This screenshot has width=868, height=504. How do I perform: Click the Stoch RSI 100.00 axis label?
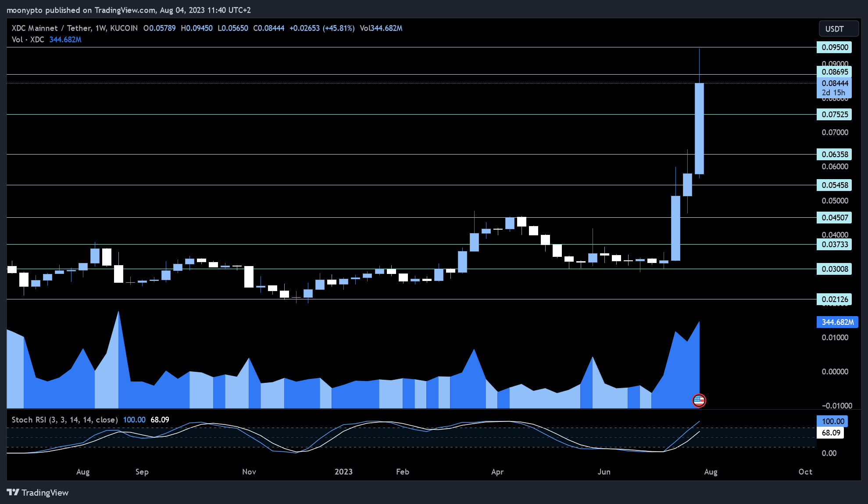pyautogui.click(x=832, y=421)
